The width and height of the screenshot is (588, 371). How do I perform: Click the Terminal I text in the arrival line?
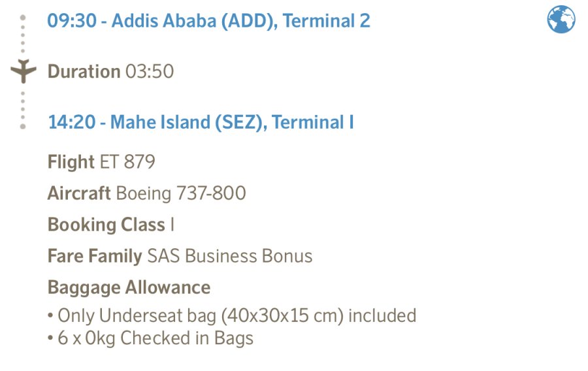(x=313, y=122)
